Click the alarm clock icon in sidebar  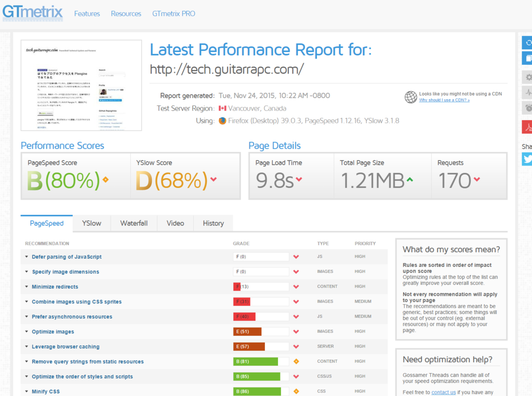[x=527, y=108]
